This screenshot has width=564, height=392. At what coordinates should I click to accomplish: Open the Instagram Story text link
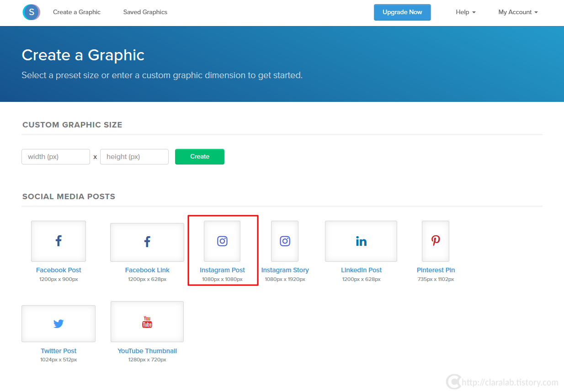tap(285, 270)
